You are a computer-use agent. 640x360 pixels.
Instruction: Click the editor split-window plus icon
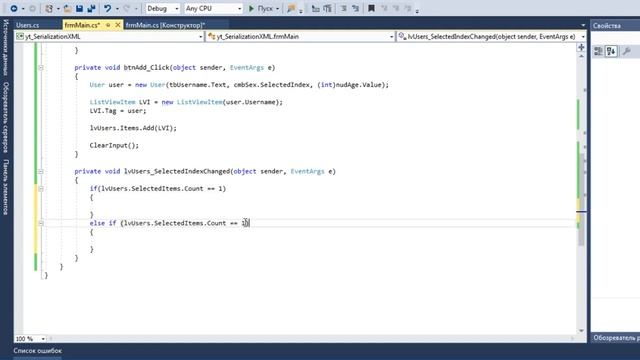(581, 47)
